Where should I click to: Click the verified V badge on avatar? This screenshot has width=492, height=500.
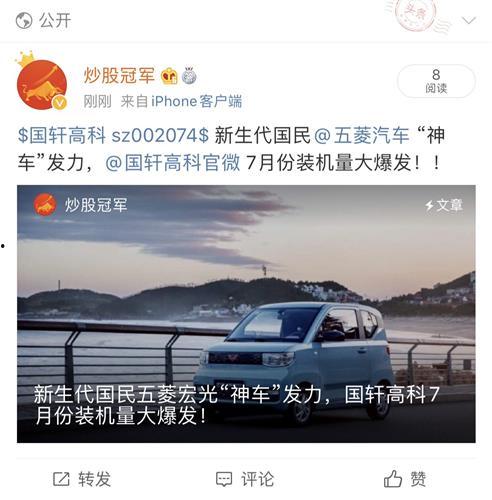60,103
